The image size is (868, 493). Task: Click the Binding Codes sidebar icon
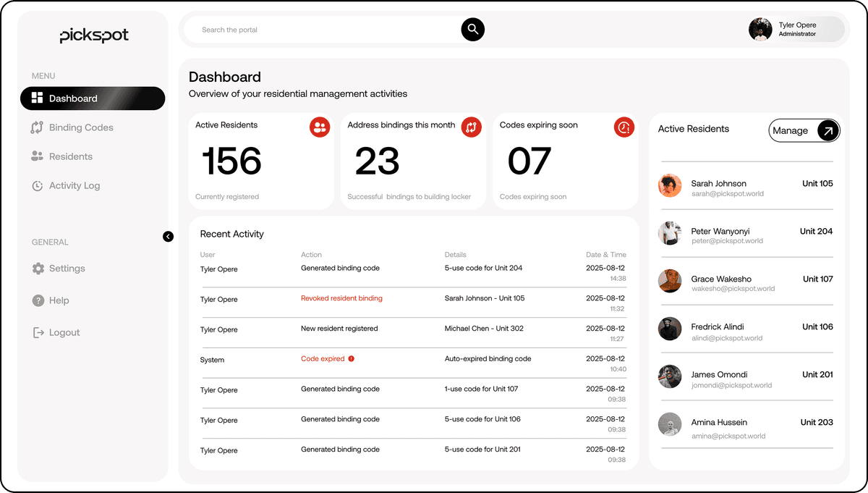[x=38, y=127]
